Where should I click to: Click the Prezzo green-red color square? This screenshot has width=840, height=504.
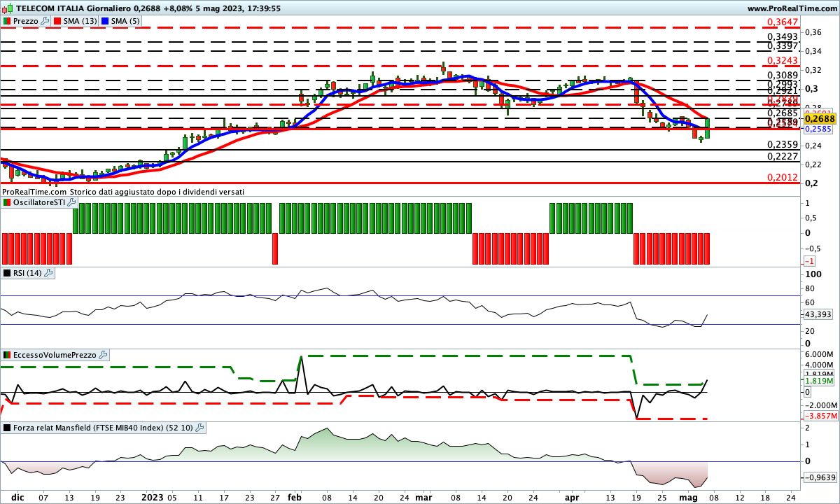click(7, 22)
